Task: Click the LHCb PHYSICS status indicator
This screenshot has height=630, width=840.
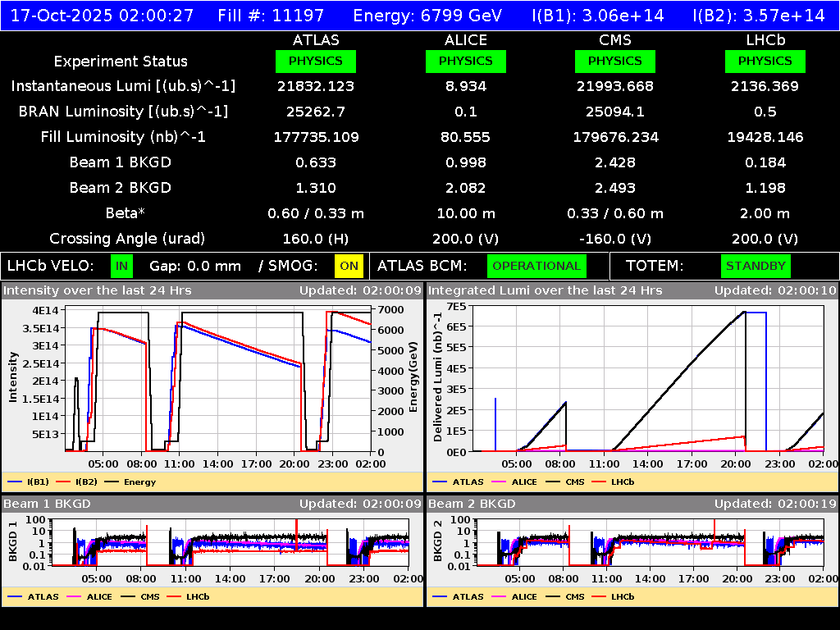Action: (x=765, y=61)
